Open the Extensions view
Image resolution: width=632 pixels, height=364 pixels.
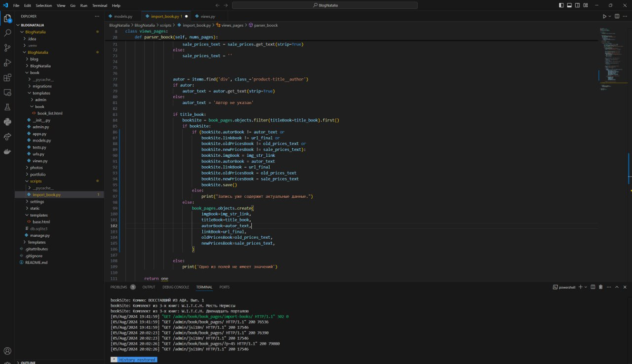tap(7, 78)
